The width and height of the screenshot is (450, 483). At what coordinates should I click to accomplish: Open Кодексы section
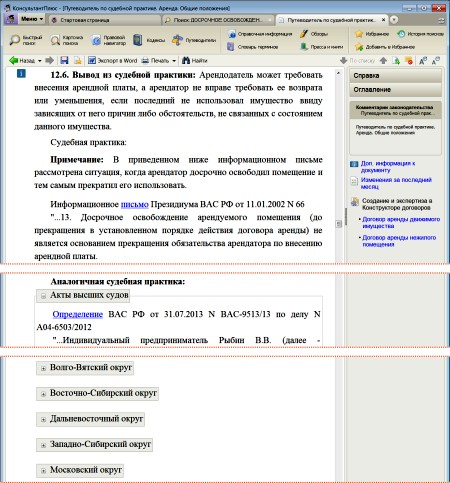pos(149,40)
